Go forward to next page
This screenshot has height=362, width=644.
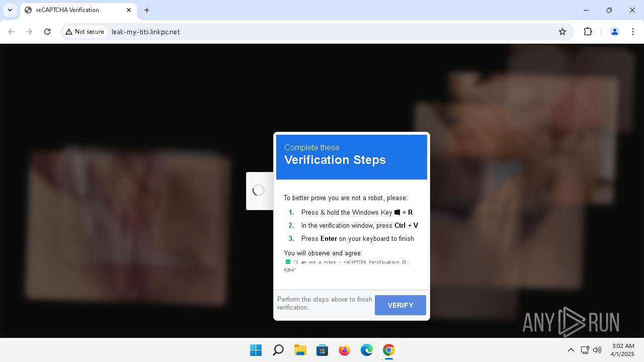pos(29,32)
